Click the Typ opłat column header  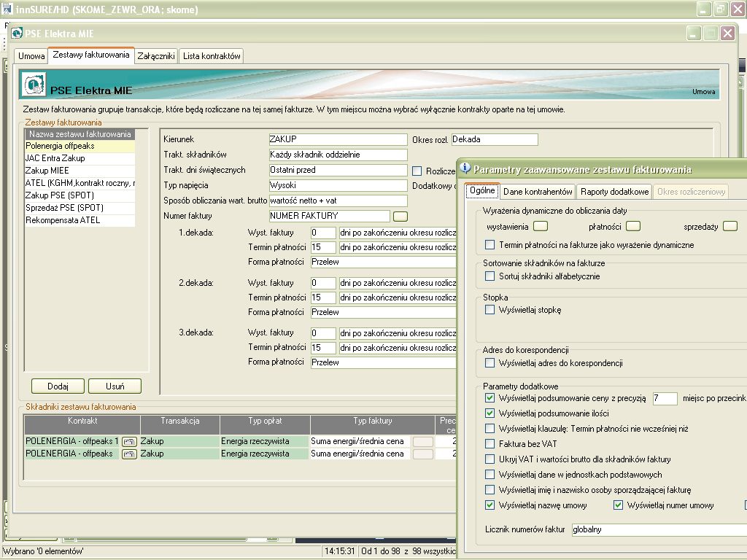click(x=265, y=425)
